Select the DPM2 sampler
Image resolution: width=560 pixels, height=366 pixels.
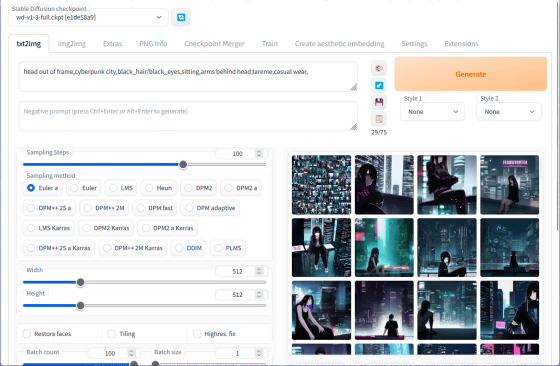click(199, 188)
